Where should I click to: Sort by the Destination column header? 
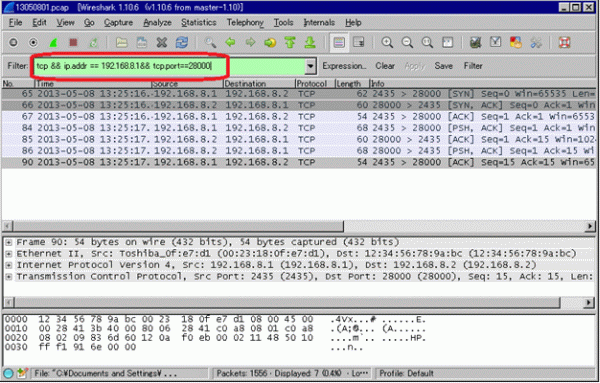point(259,83)
